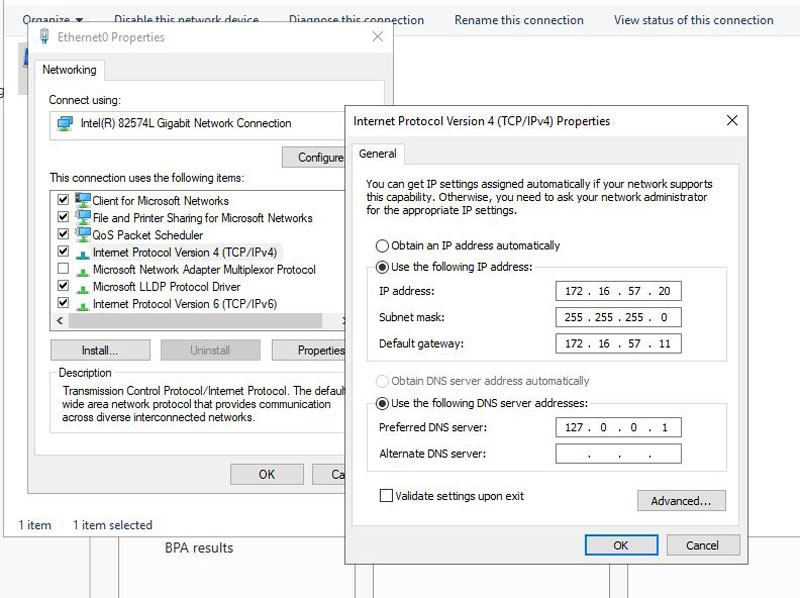Toggle the QoS Packet Scheduler checkbox
Viewport: 800px width, 598px height.
click(63, 234)
